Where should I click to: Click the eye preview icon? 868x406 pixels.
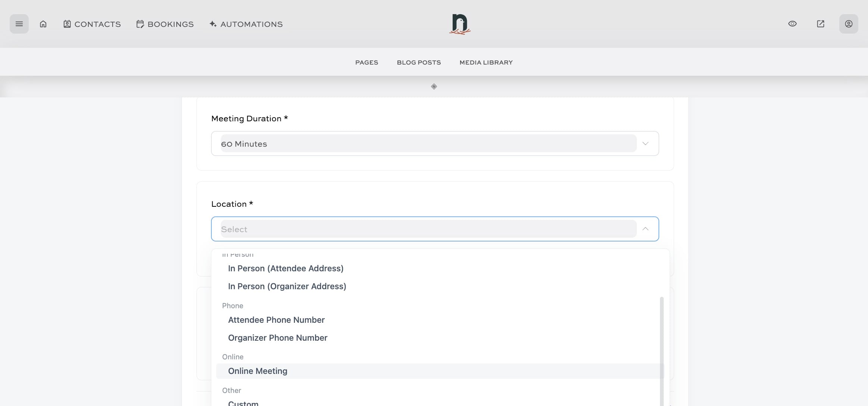point(792,24)
